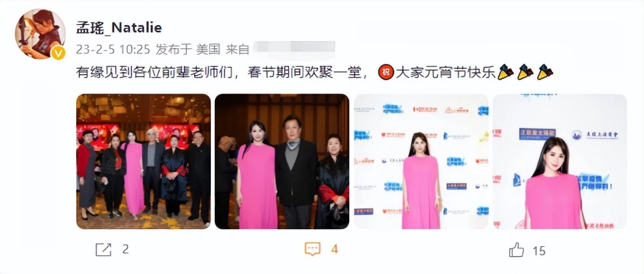Click the blurred post source after 来自
The height and width of the screenshot is (274, 644).
294,49
